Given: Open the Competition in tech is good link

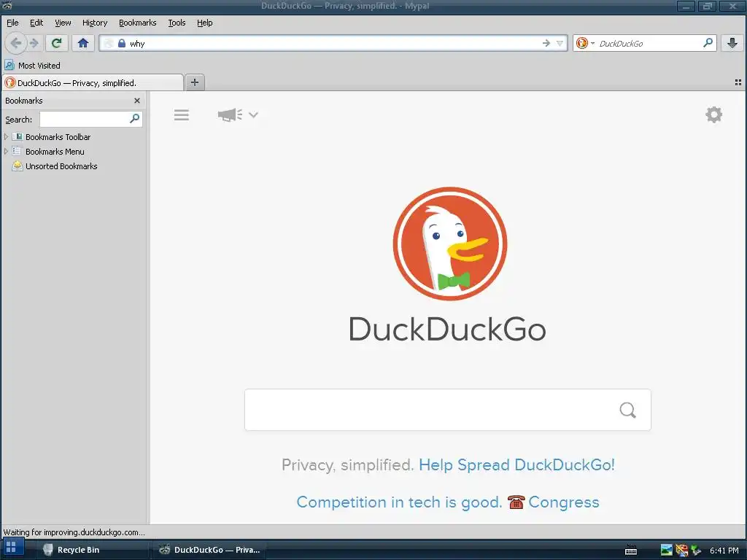Looking at the screenshot, I should coord(399,502).
